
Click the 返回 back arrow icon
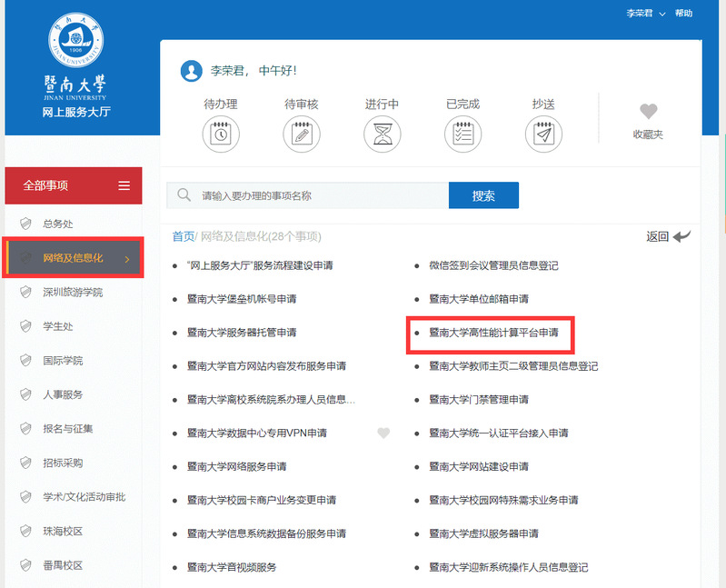pos(681,236)
